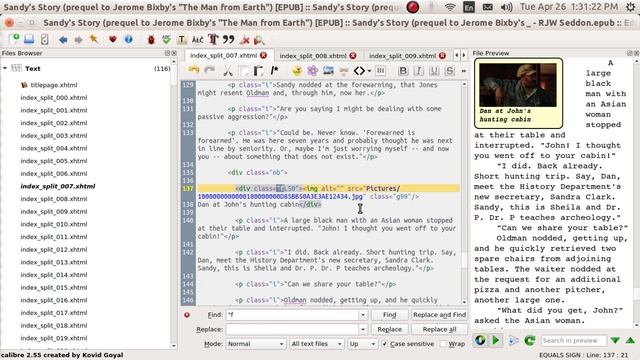Click the Replace and Find button
The image size is (640, 360).
point(439,315)
